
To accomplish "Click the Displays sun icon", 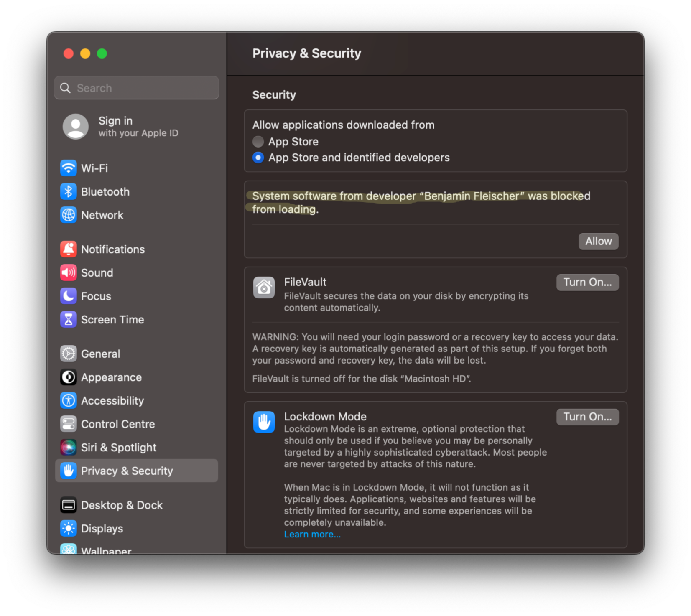I will 68,528.
